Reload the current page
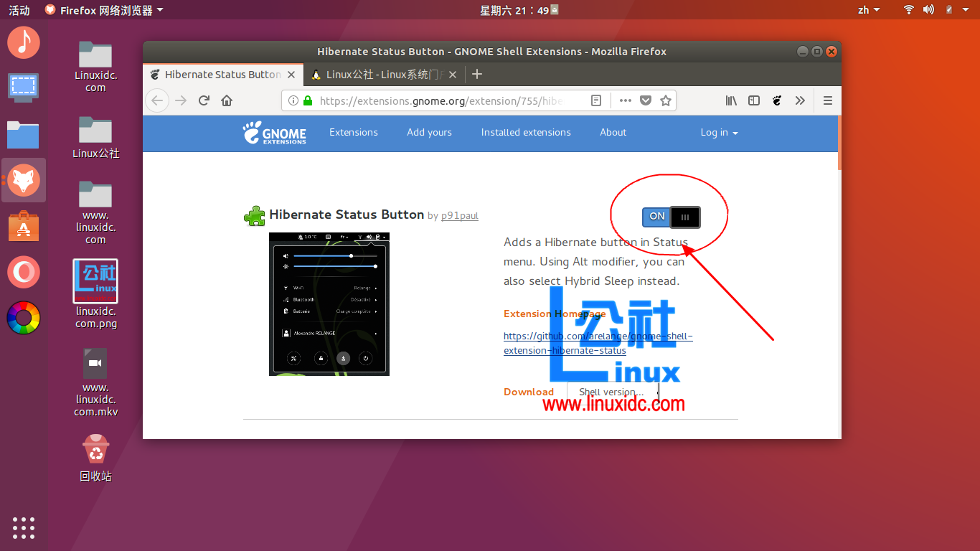Image resolution: width=980 pixels, height=551 pixels. click(204, 100)
